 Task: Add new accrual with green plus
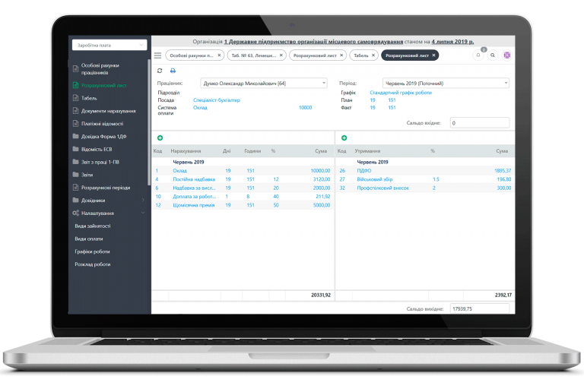click(160, 138)
